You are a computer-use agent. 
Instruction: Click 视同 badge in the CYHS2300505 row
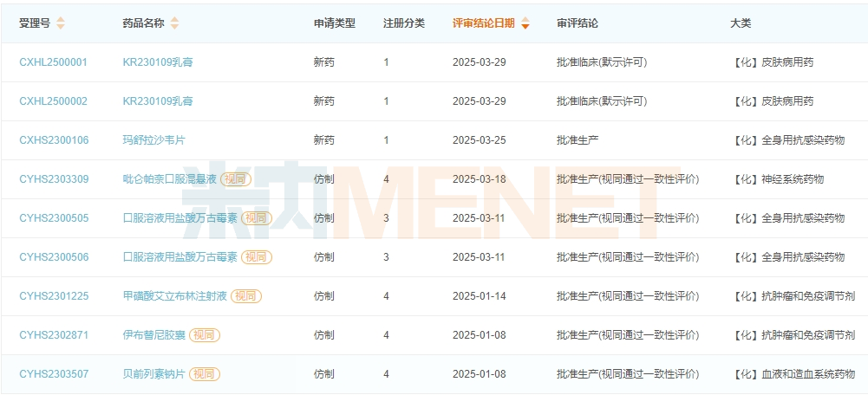pyautogui.click(x=257, y=218)
